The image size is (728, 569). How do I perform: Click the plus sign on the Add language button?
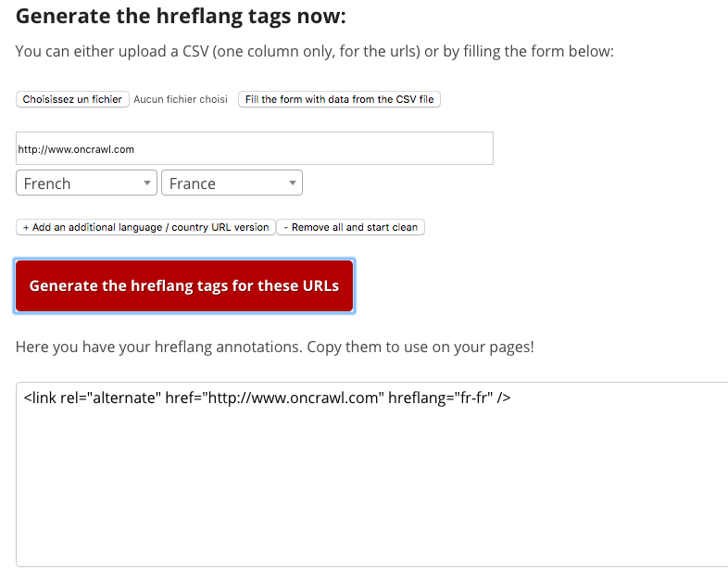tap(26, 228)
